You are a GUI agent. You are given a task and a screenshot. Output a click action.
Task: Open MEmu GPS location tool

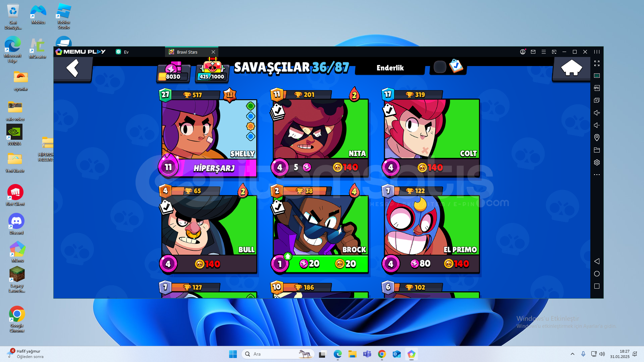click(x=597, y=137)
